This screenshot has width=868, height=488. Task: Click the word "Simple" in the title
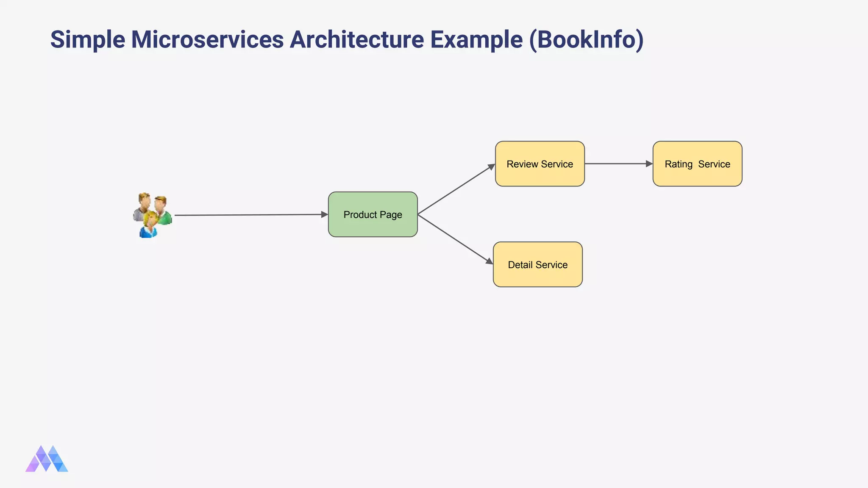click(x=88, y=39)
